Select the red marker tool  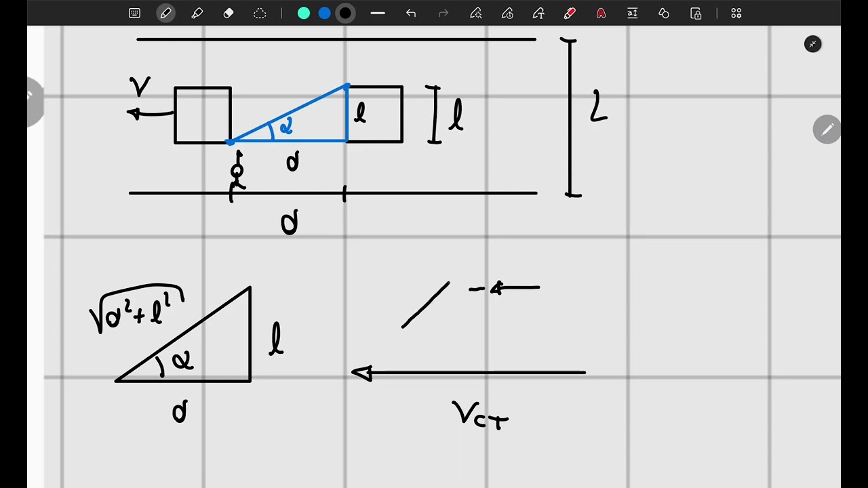coord(570,13)
